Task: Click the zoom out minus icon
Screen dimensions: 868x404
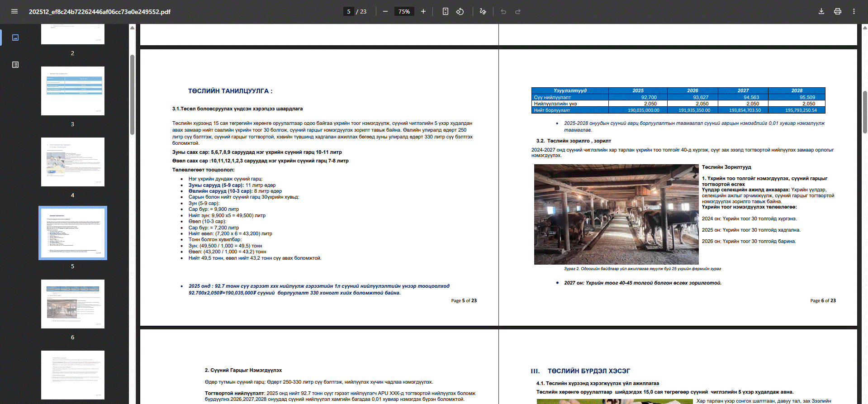Action: click(385, 11)
